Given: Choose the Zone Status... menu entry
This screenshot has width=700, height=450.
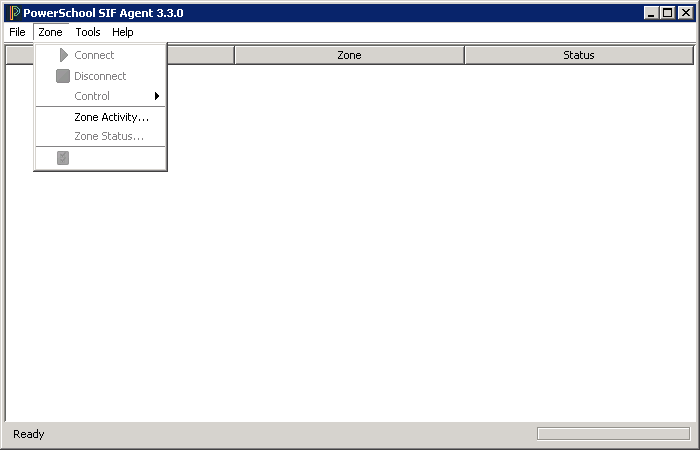Looking at the screenshot, I should click(x=109, y=136).
